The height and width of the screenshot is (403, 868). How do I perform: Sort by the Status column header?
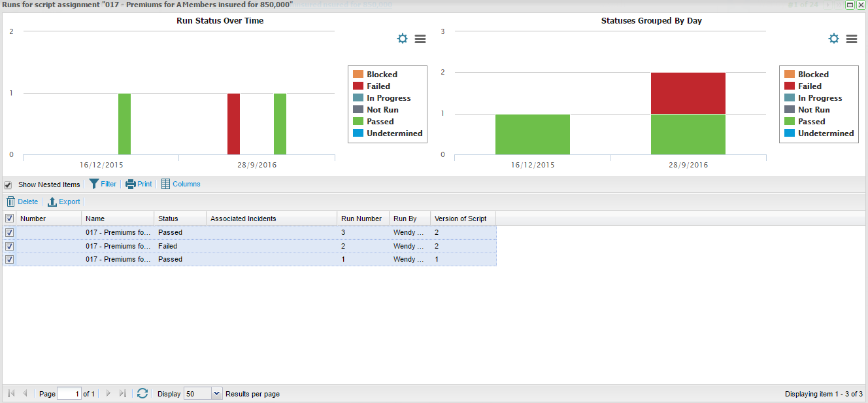[x=168, y=219]
